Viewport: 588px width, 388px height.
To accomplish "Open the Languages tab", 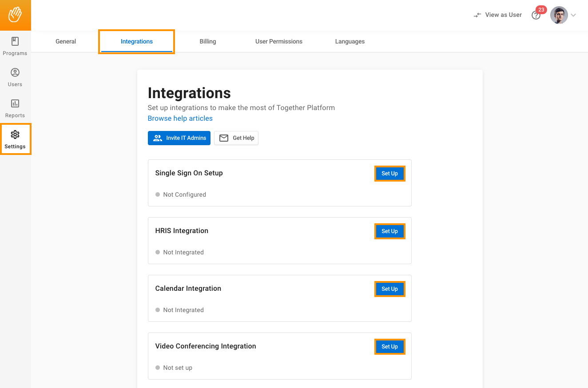I will pyautogui.click(x=350, y=41).
